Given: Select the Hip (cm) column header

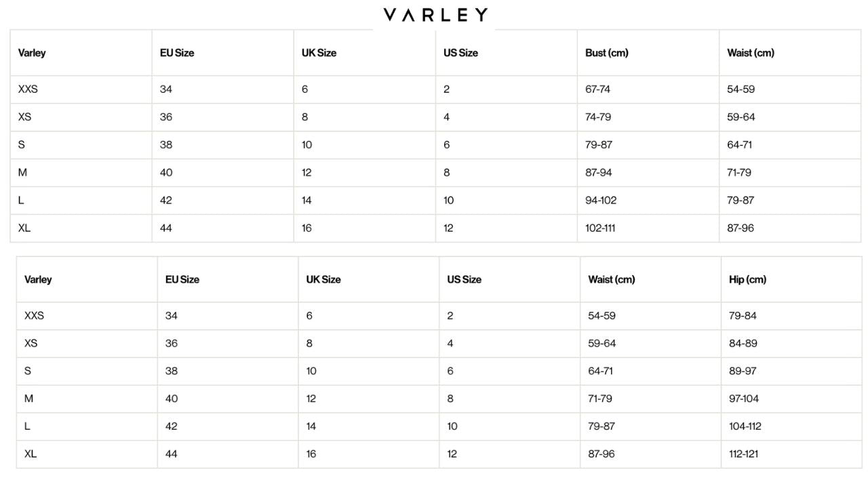Looking at the screenshot, I should 747,279.
